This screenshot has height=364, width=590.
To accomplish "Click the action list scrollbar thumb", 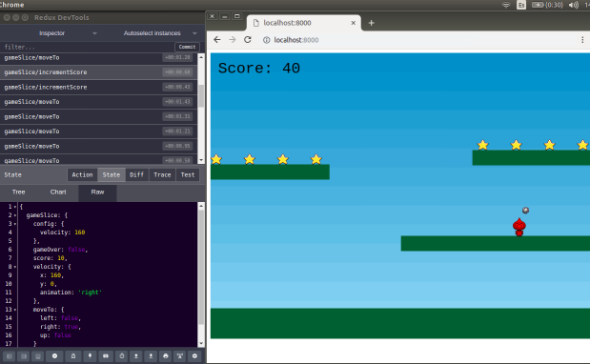I will (x=201, y=96).
